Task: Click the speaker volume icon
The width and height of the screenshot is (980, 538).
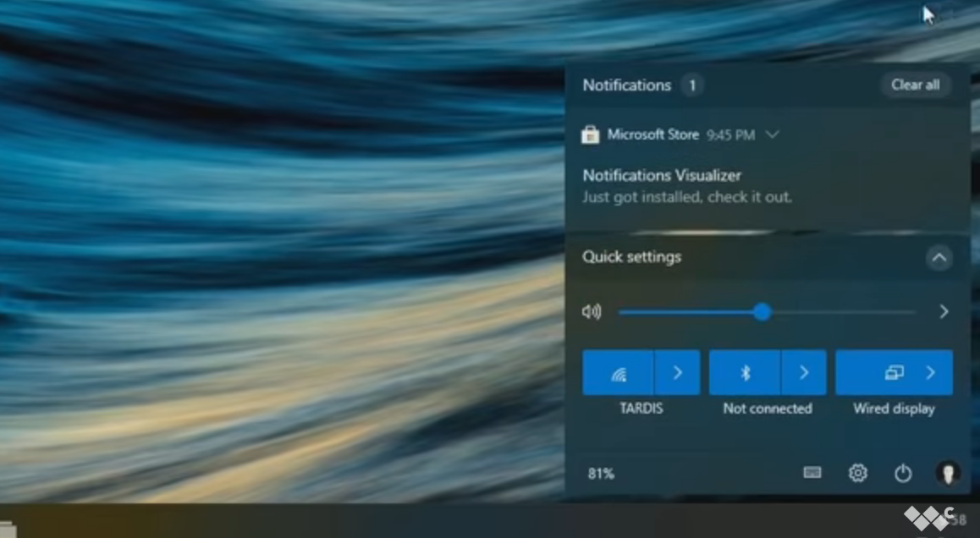Action: point(592,312)
